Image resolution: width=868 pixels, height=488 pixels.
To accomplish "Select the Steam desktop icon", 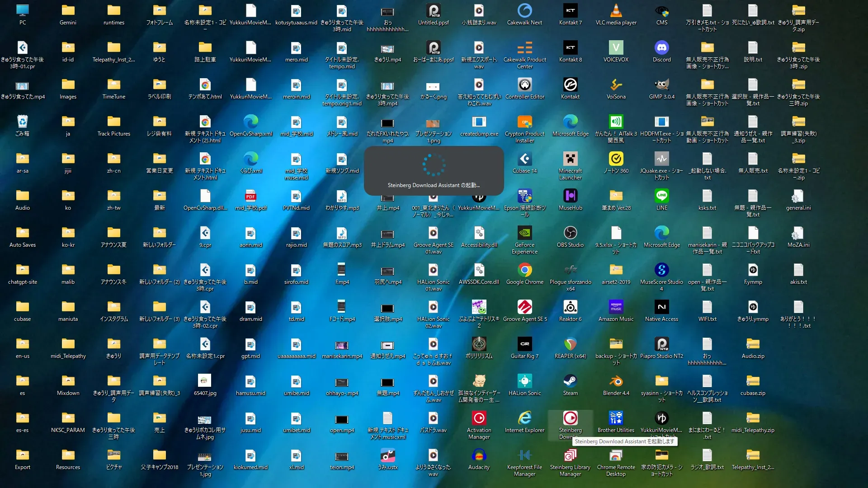I will click(570, 381).
